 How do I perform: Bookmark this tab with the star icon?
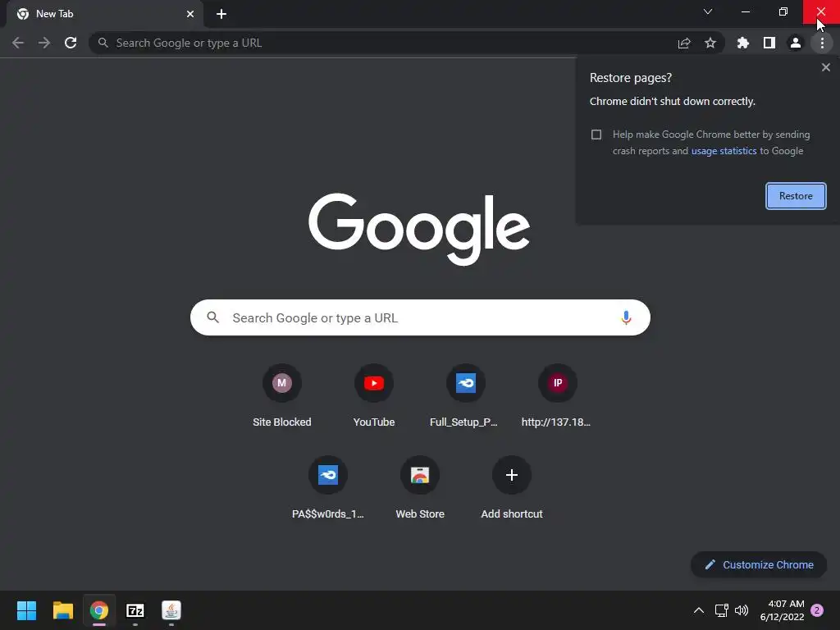(710, 43)
